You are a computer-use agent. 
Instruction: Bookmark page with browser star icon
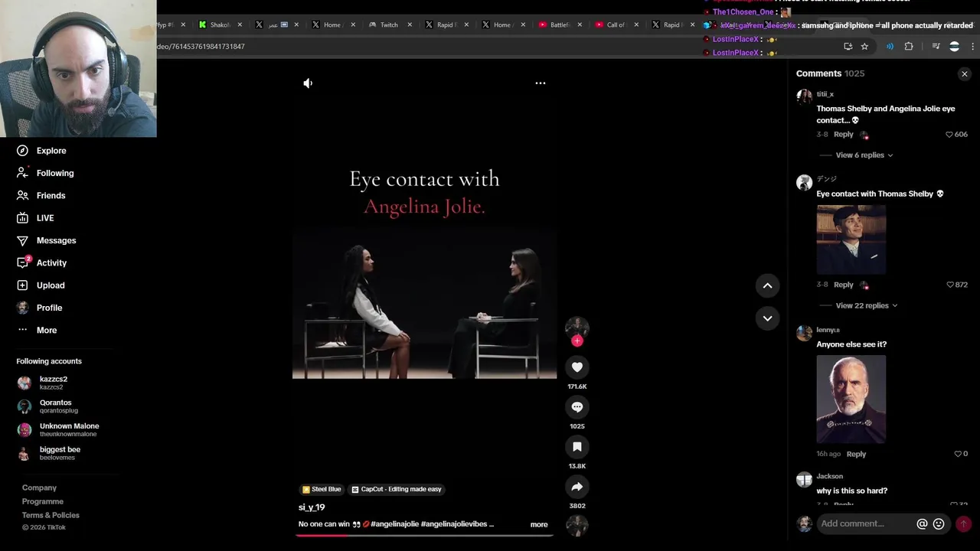tap(864, 47)
